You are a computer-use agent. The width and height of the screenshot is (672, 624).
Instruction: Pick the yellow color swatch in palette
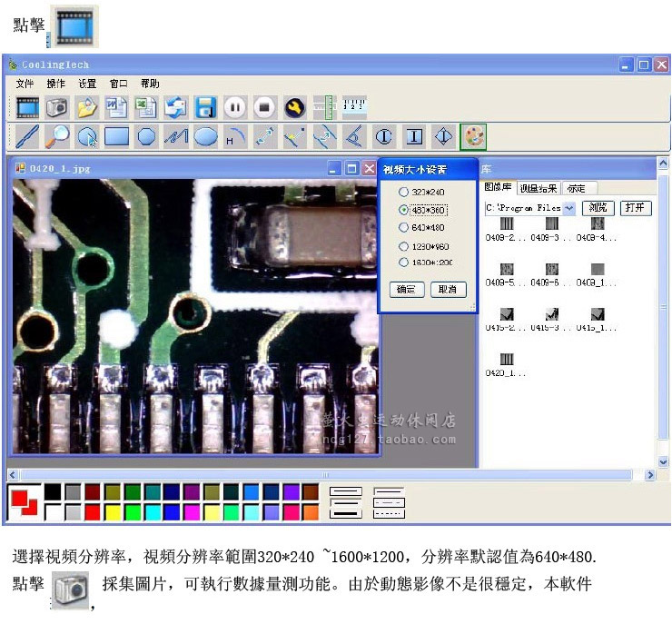point(112,512)
